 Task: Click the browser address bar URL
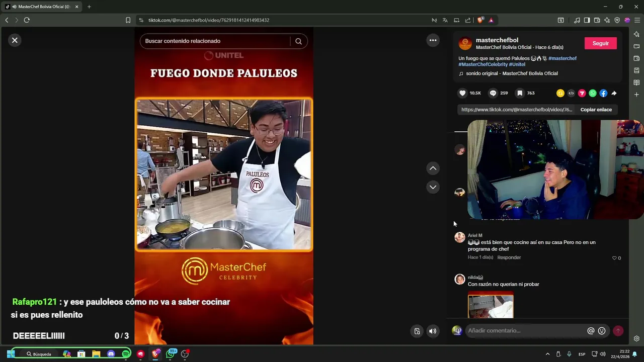pos(209,20)
